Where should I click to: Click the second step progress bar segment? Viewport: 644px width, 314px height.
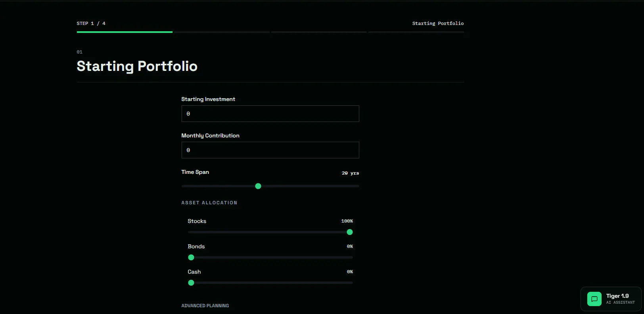pos(222,32)
